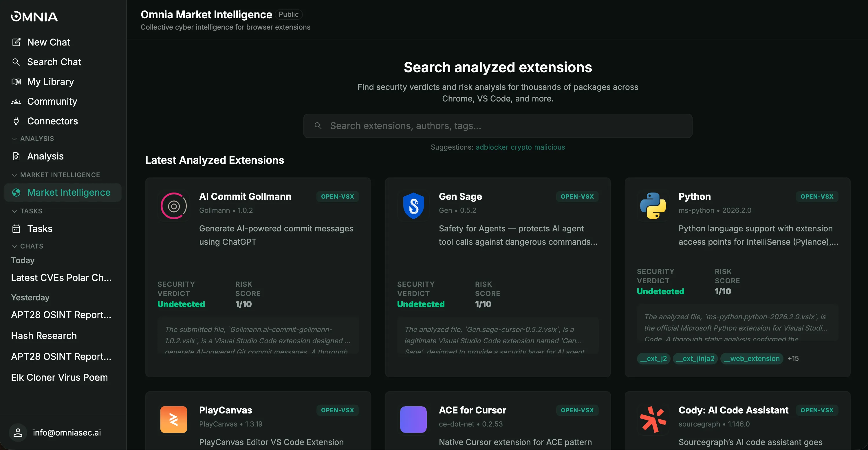Select the Market Intelligence globe icon
Image resolution: width=868 pixels, height=450 pixels.
tap(16, 192)
